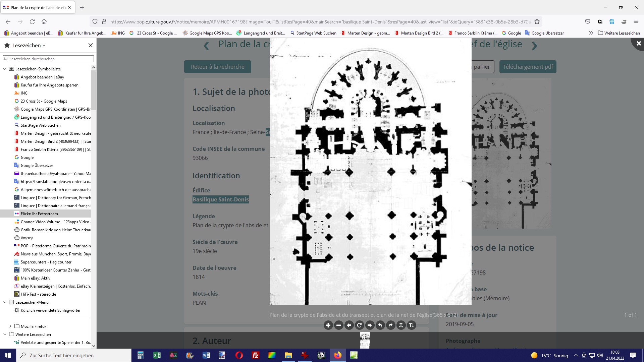This screenshot has height=362, width=644.
Task: Close the image lightbox overlay
Action: tap(638, 43)
